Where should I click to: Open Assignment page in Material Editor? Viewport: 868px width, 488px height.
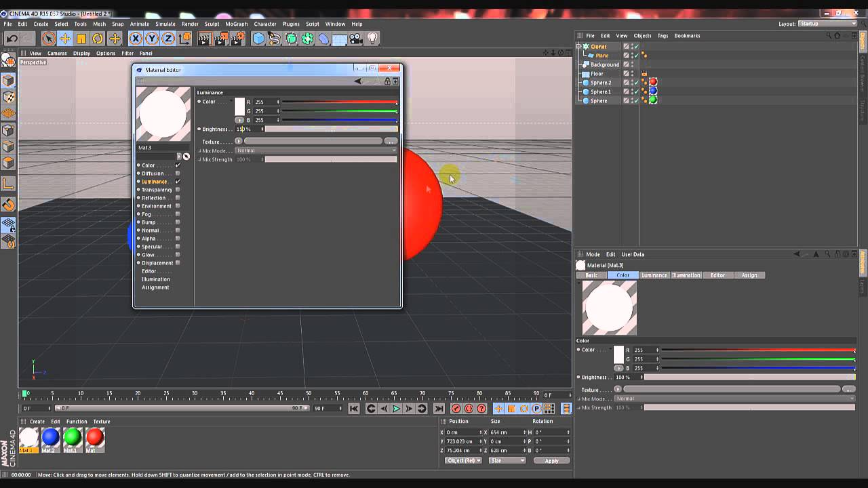tap(155, 287)
